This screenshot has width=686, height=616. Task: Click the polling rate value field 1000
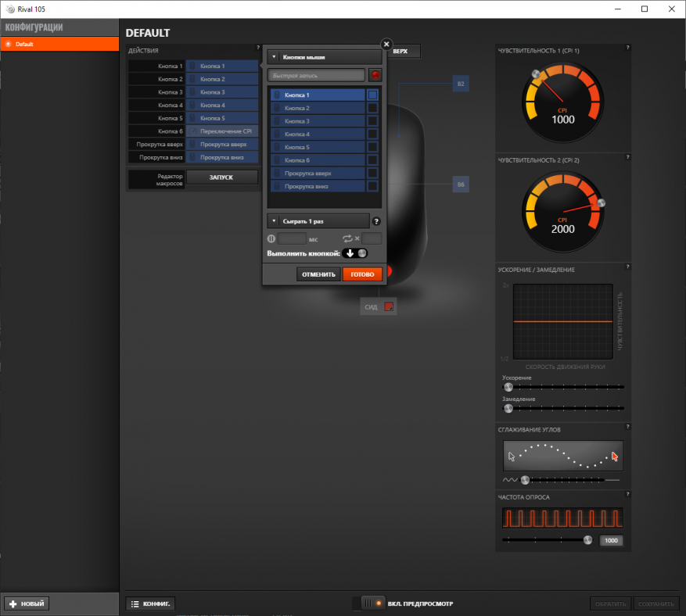tap(611, 540)
